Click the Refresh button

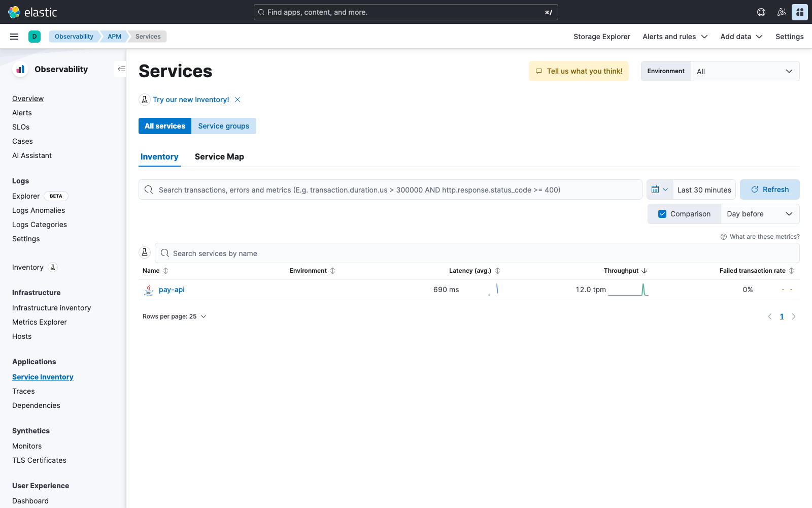click(x=770, y=189)
